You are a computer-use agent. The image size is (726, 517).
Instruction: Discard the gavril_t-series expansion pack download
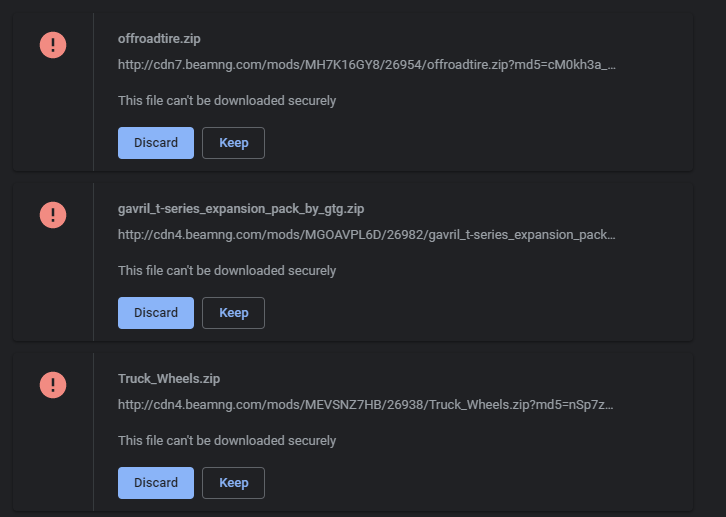(156, 312)
